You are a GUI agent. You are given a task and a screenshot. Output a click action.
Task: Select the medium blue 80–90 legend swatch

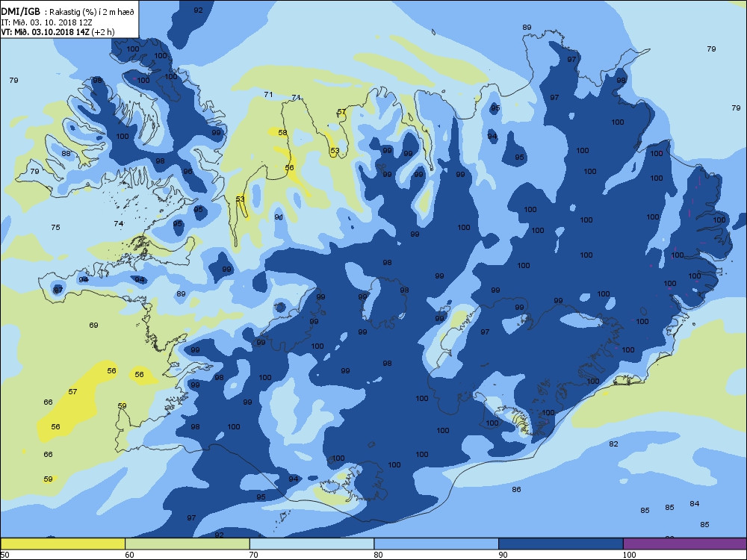pyautogui.click(x=436, y=544)
